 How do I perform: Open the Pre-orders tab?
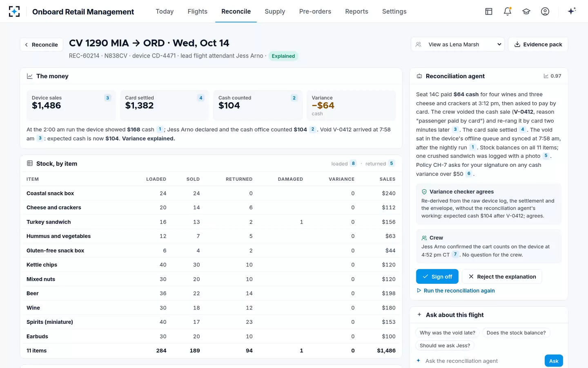tap(315, 11)
